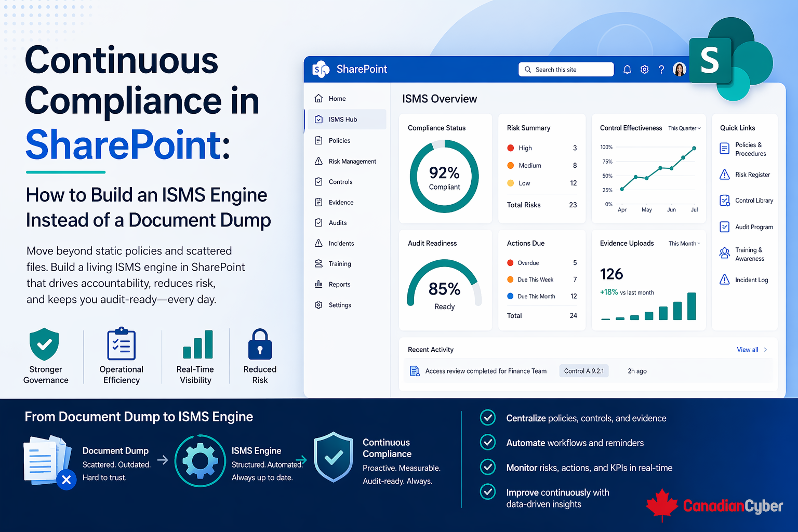Click the Centralize policies checkmark circle

487,418
